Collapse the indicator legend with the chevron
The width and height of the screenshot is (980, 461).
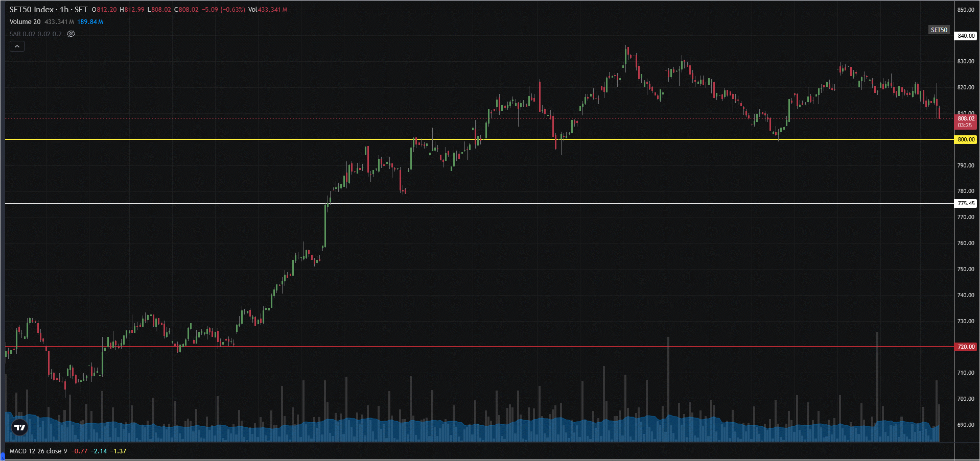tap(17, 46)
